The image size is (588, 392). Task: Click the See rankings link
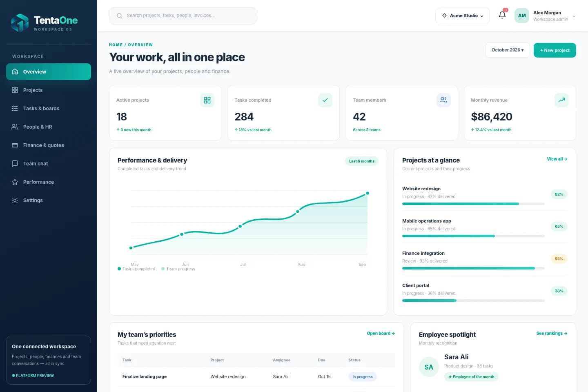coord(552,333)
